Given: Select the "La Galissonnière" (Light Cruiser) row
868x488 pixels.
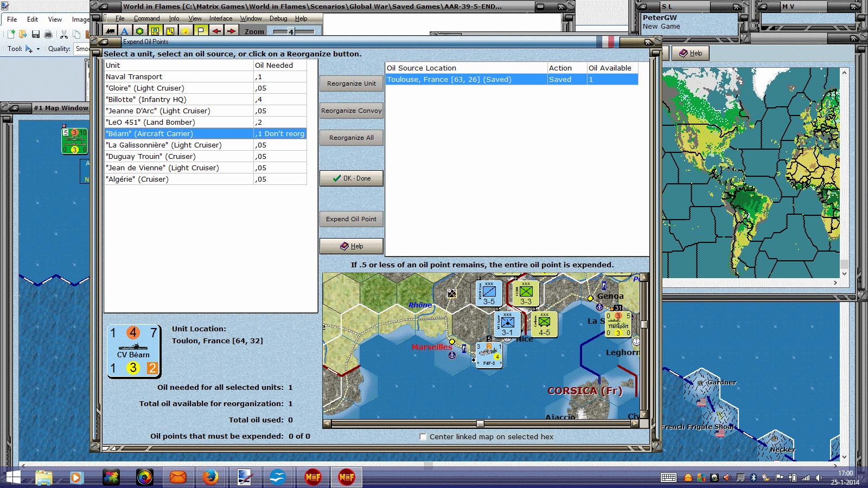Looking at the screenshot, I should 206,145.
